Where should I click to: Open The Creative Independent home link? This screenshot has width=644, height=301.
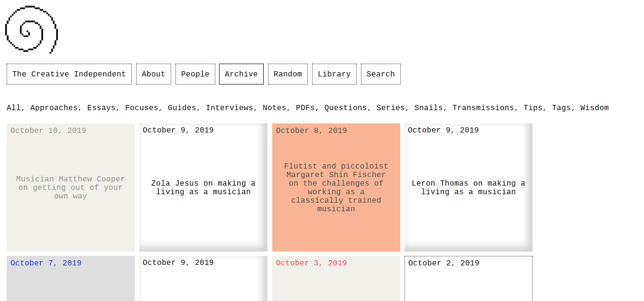click(69, 74)
